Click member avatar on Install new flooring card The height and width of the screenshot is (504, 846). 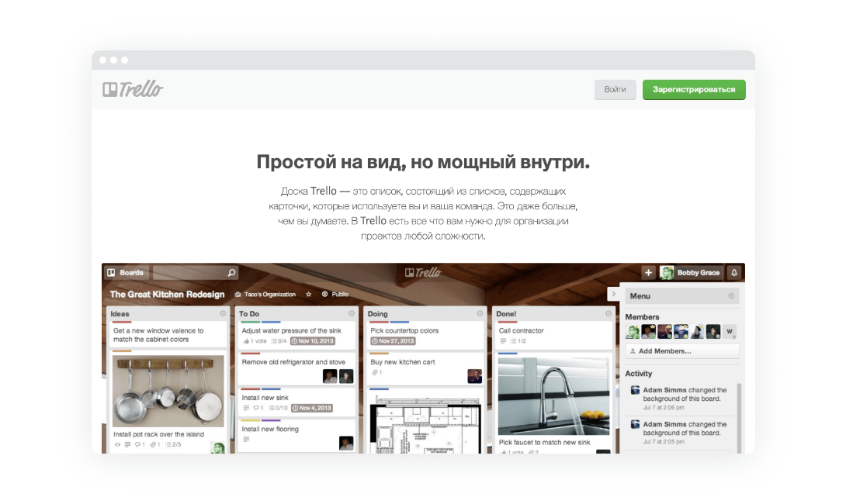(x=346, y=443)
